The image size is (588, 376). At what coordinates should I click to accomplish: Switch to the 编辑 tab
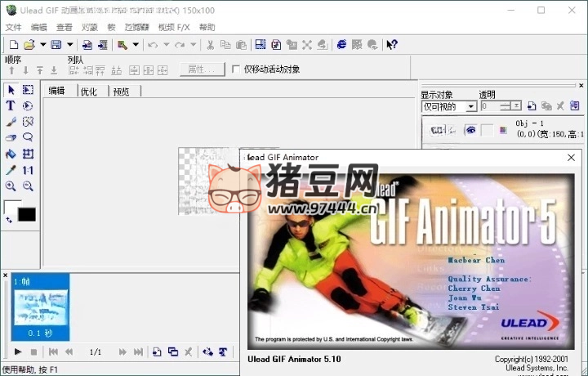coord(56,91)
